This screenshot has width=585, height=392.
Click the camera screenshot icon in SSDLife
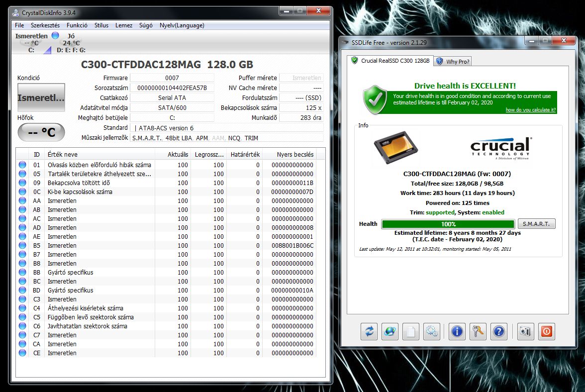[525, 331]
